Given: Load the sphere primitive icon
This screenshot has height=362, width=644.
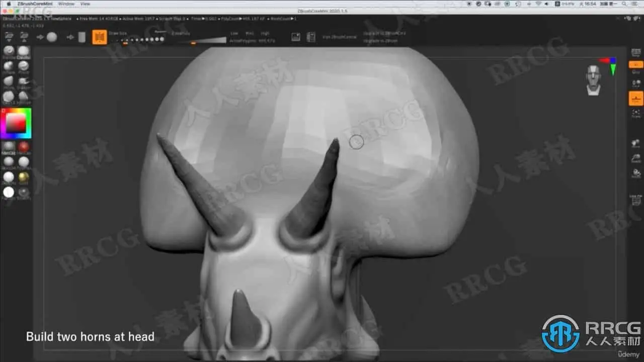Looking at the screenshot, I should click(52, 37).
